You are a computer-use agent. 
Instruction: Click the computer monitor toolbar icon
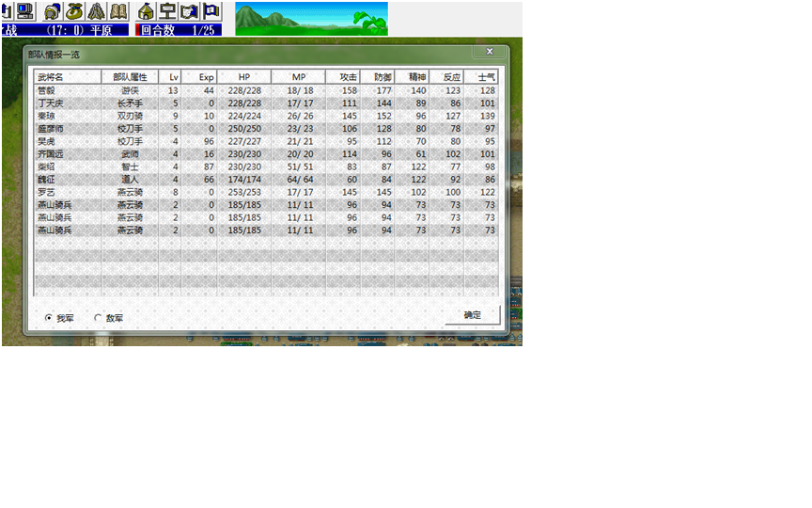pyautogui.click(x=25, y=11)
